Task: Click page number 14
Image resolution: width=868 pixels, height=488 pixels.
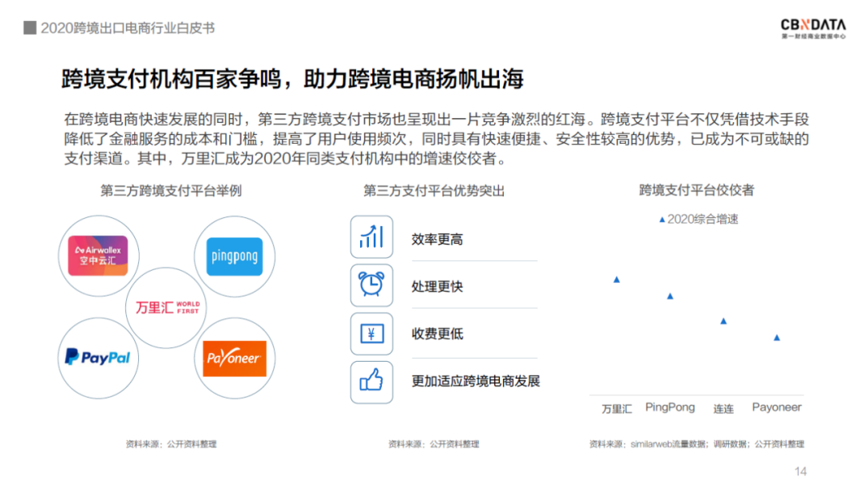Action: point(800,471)
